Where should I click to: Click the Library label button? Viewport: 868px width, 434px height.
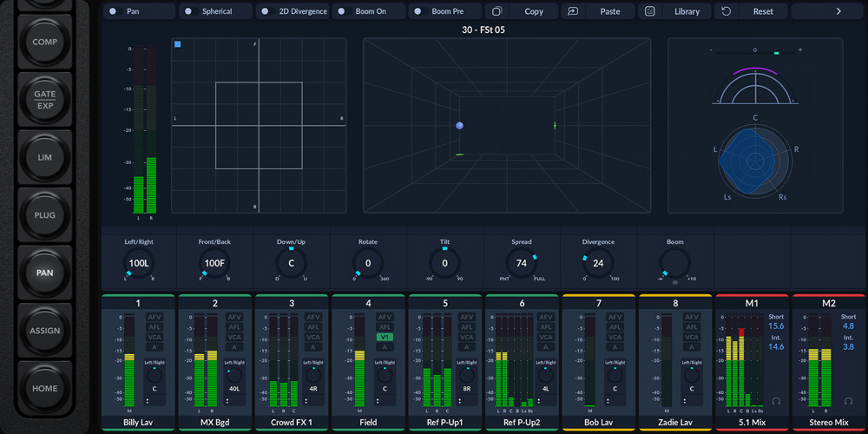(687, 11)
